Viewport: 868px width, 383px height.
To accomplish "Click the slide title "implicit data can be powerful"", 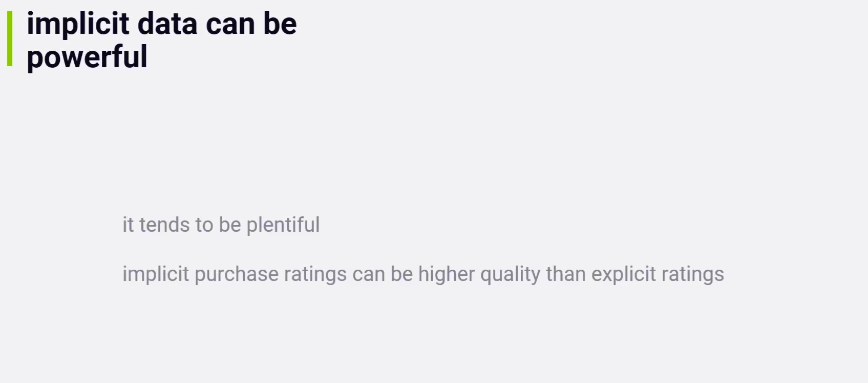I will 161,40.
